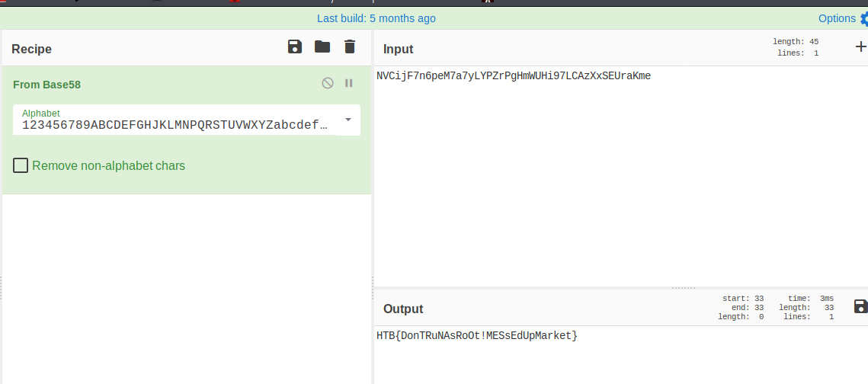868x384 pixels.
Task: Click the Options link
Action: [837, 18]
